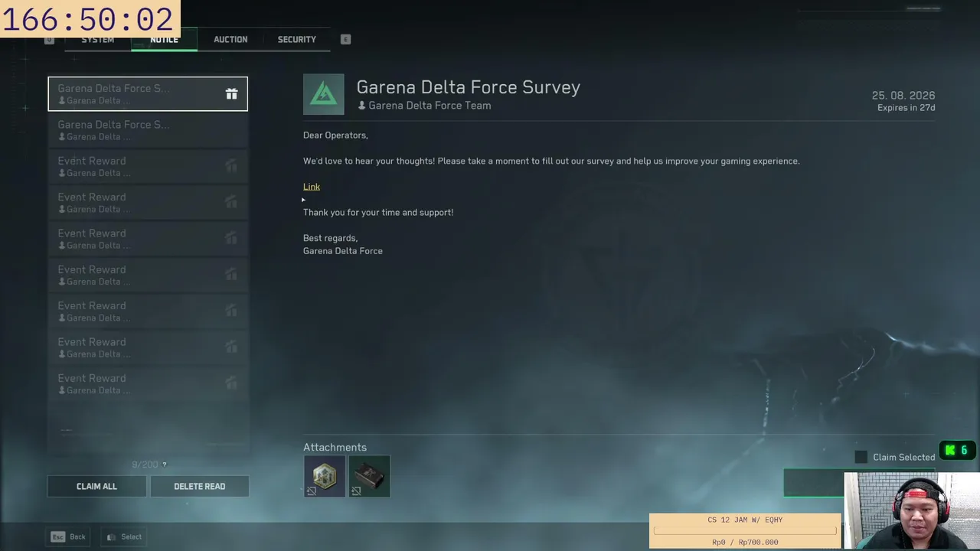Click the 'Expires in 27d' text

click(x=906, y=108)
